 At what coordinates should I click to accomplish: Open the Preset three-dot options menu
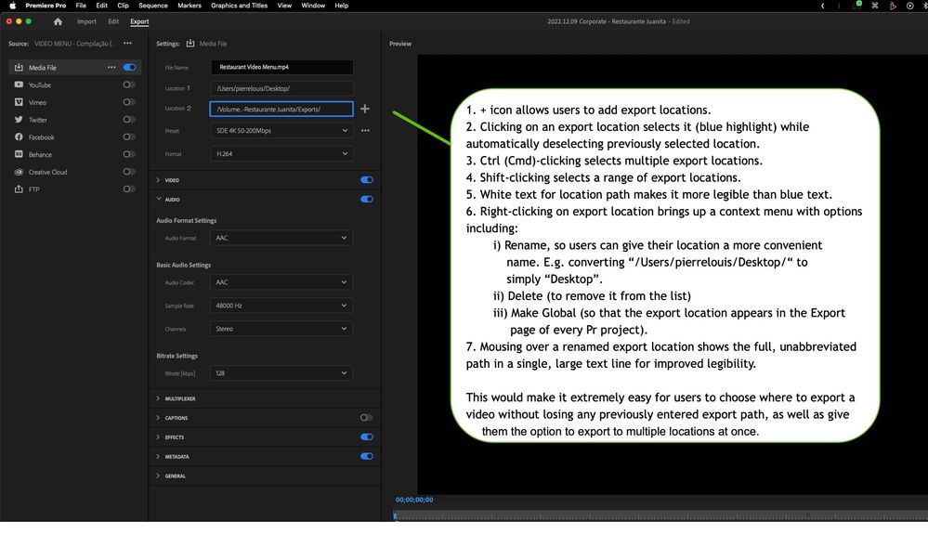[x=365, y=130]
